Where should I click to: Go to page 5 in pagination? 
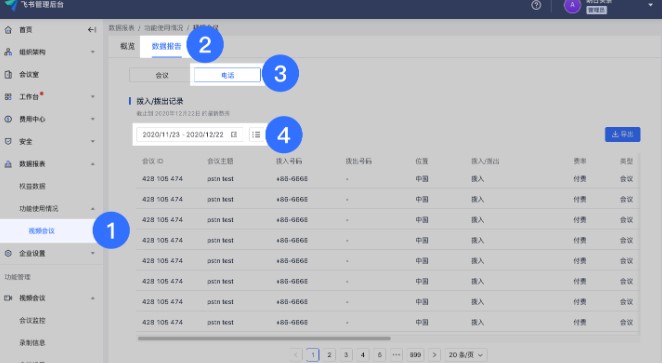click(379, 355)
